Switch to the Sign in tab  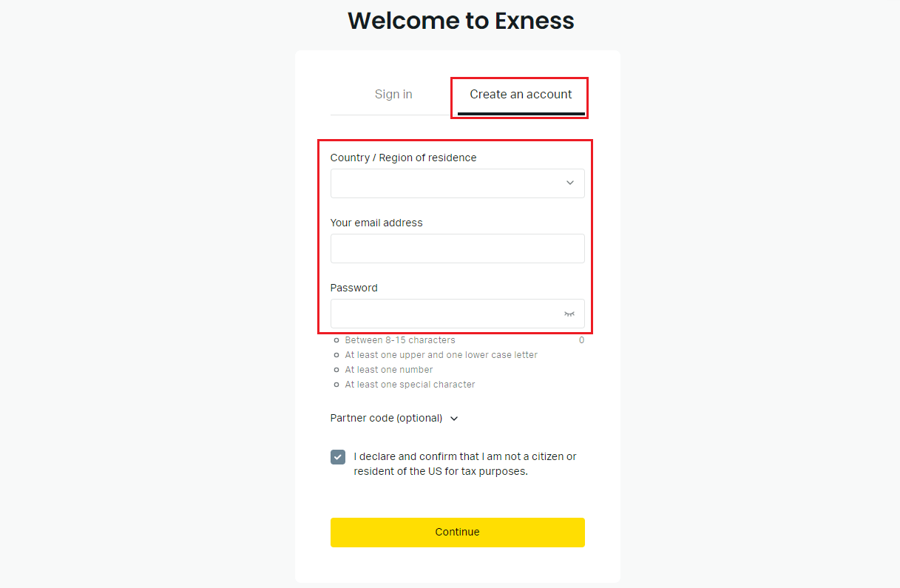pos(393,94)
